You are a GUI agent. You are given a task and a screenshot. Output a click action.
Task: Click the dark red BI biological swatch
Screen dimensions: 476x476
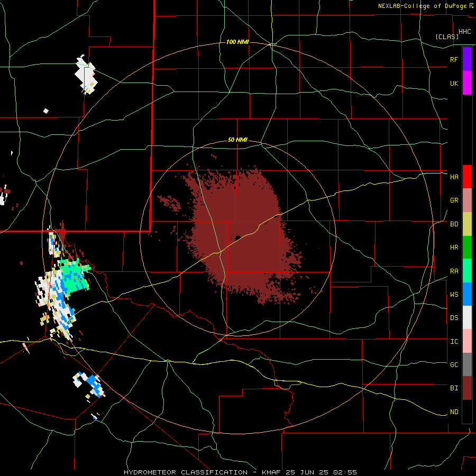click(x=467, y=388)
